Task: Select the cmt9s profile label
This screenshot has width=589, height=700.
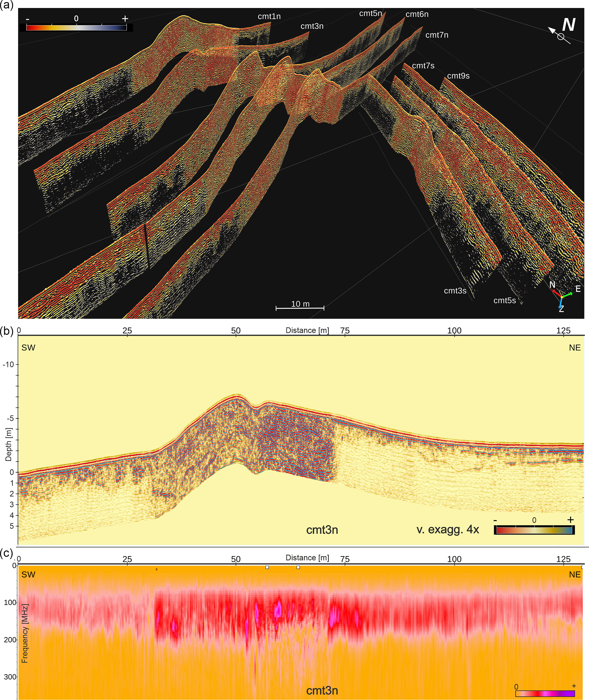Action: pos(458,76)
